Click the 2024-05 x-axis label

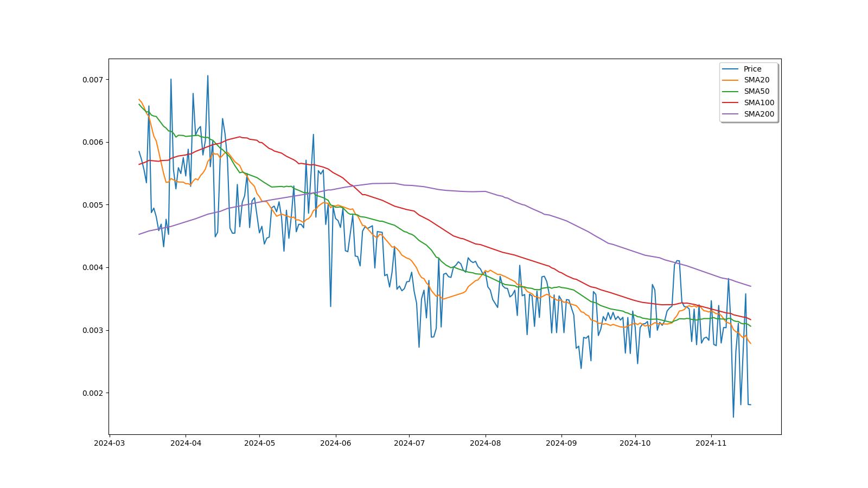click(259, 443)
